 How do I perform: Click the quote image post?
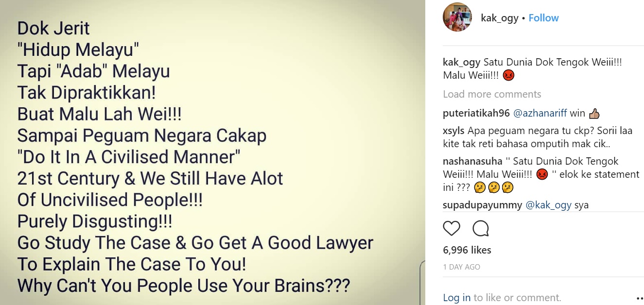[x=212, y=152]
